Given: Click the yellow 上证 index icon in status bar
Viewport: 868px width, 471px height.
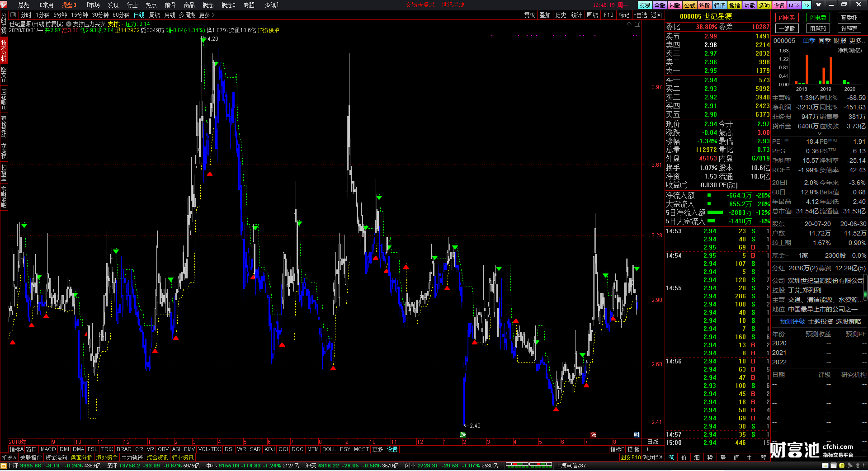Looking at the screenshot, I should tap(4, 466).
